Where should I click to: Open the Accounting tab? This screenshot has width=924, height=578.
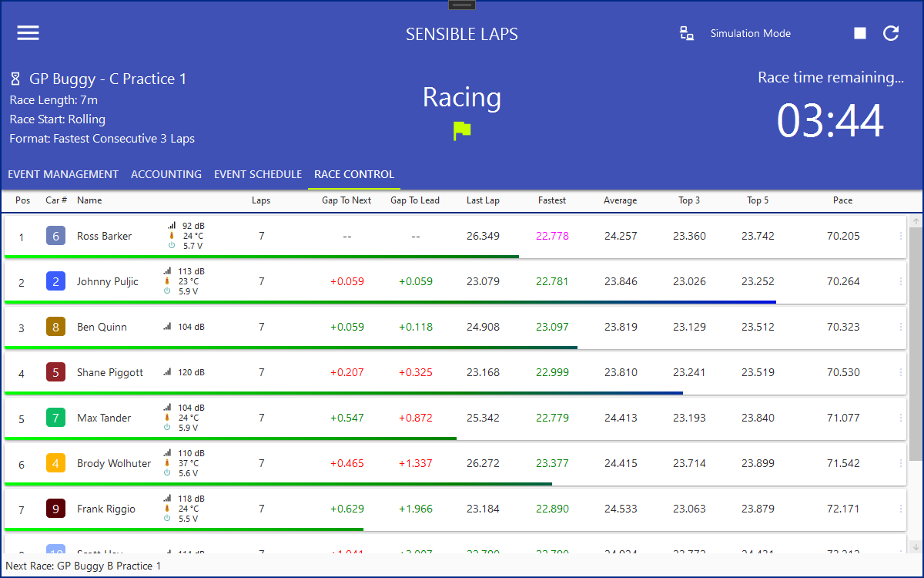pos(166,174)
